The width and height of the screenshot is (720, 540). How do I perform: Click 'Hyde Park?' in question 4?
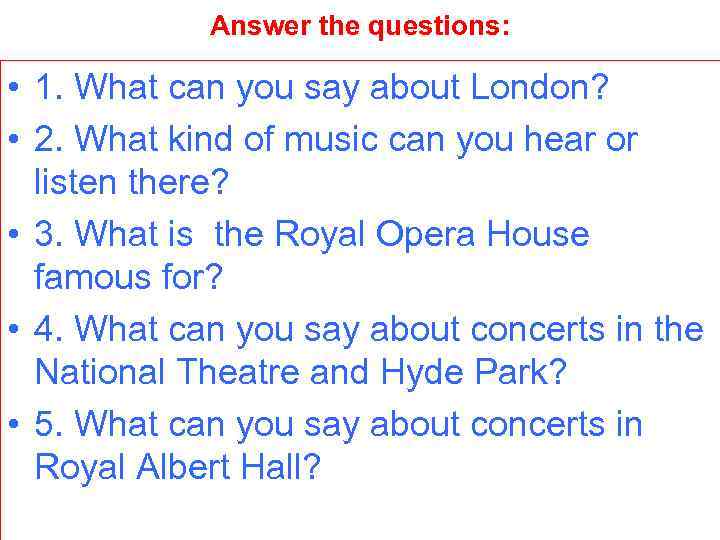(474, 372)
